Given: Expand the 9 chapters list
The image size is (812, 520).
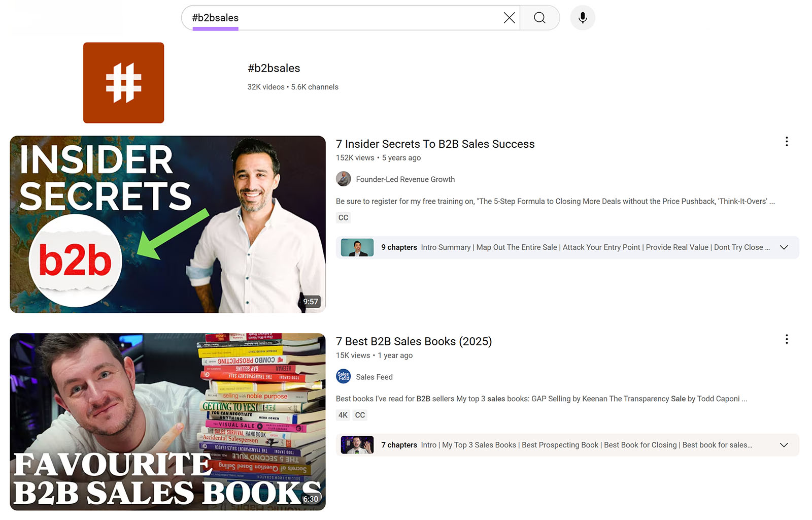Looking at the screenshot, I should tap(784, 247).
